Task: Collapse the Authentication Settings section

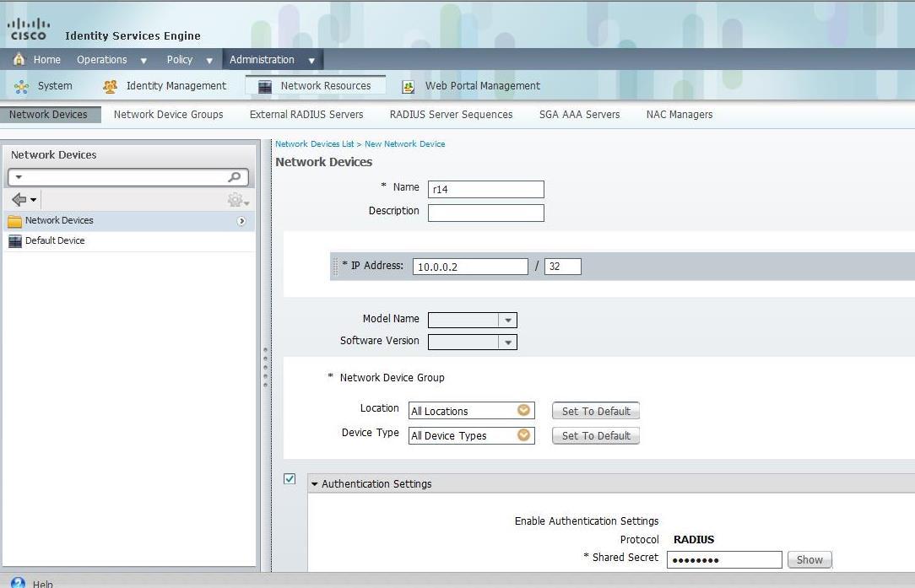Action: (315, 484)
